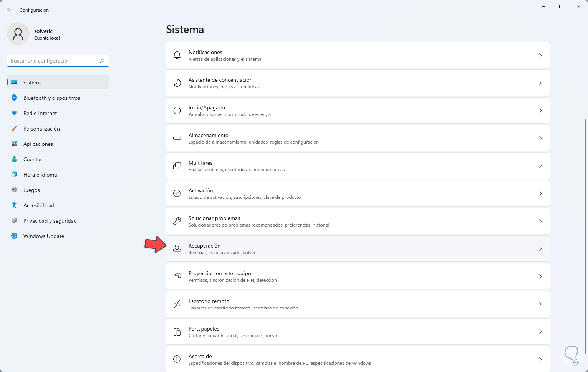The height and width of the screenshot is (372, 588).
Task: Click the Multitarea windows icon
Action: tap(177, 166)
